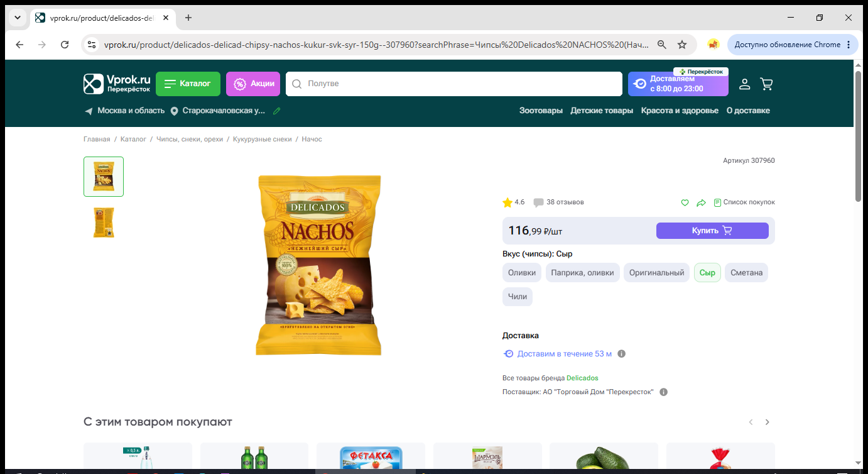Open the Детские товары menu item
The height and width of the screenshot is (474, 868).
coord(602,111)
